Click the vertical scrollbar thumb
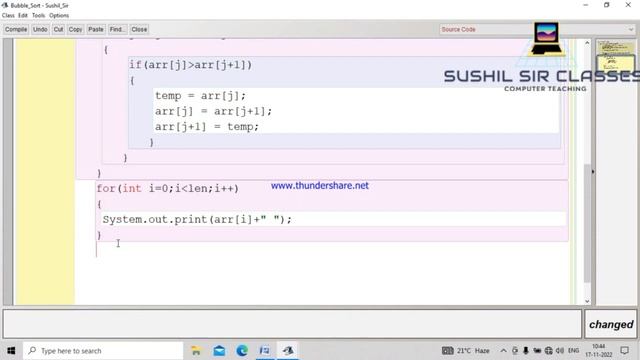The width and height of the screenshot is (640, 360). (587, 223)
